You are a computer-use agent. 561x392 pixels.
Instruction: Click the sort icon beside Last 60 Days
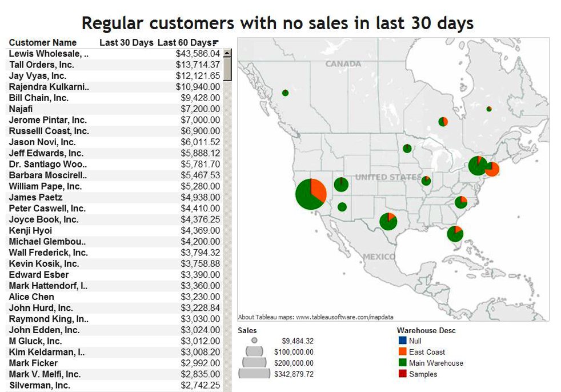(x=215, y=43)
